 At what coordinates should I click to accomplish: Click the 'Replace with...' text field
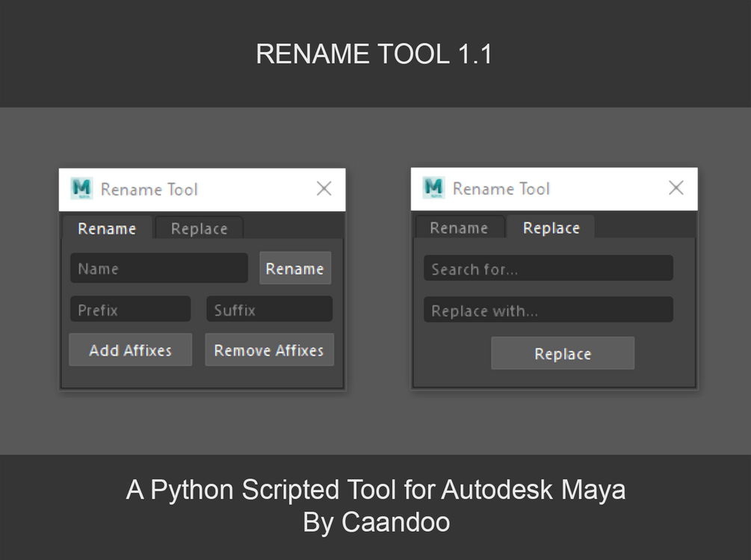coord(548,311)
